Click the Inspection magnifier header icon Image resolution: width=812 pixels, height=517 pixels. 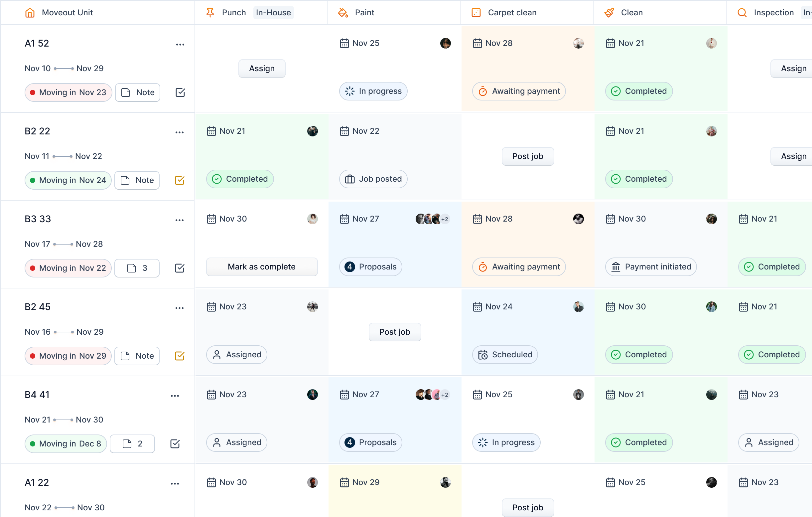(742, 13)
